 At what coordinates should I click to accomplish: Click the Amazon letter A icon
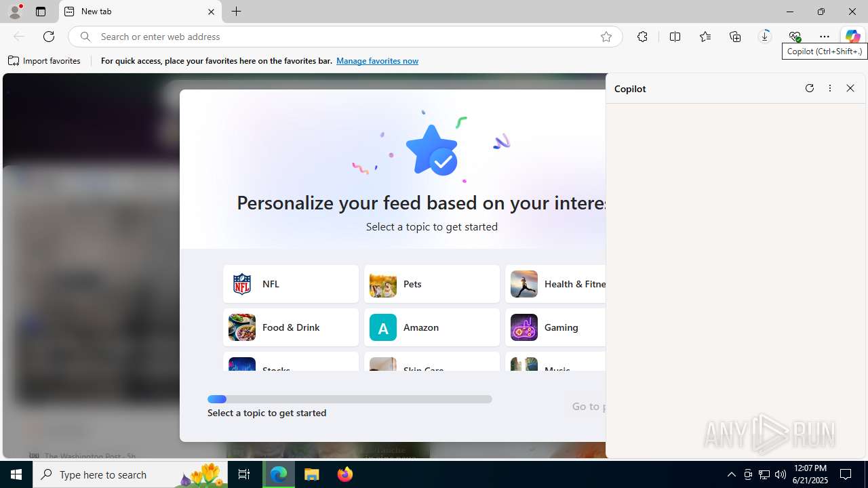click(x=383, y=327)
